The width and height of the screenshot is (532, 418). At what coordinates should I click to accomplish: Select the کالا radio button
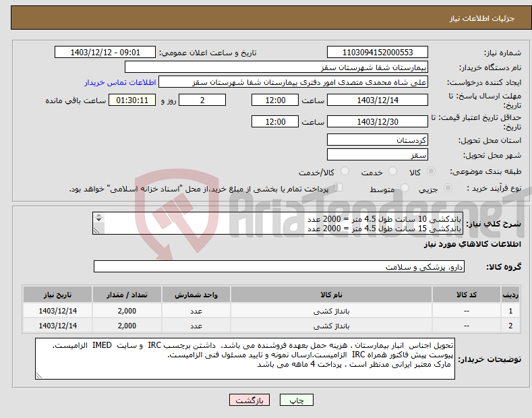tap(431, 171)
